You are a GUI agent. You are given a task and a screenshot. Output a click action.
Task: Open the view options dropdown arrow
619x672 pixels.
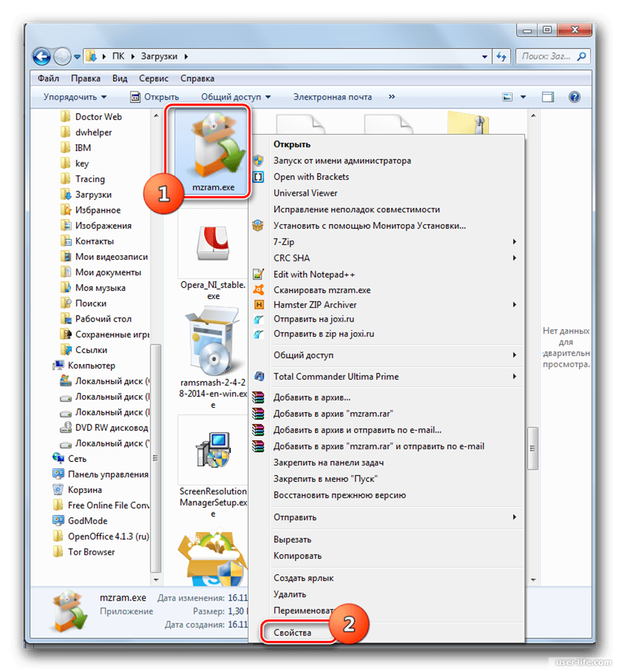click(x=523, y=97)
